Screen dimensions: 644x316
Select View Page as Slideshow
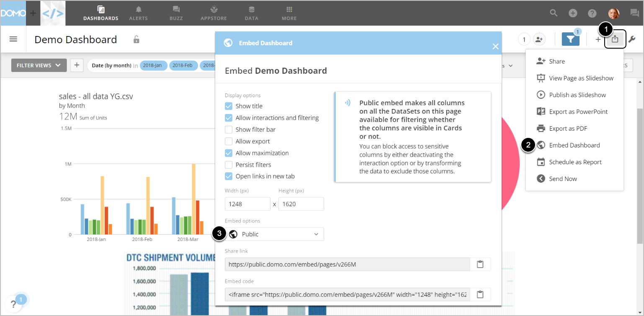click(x=574, y=78)
